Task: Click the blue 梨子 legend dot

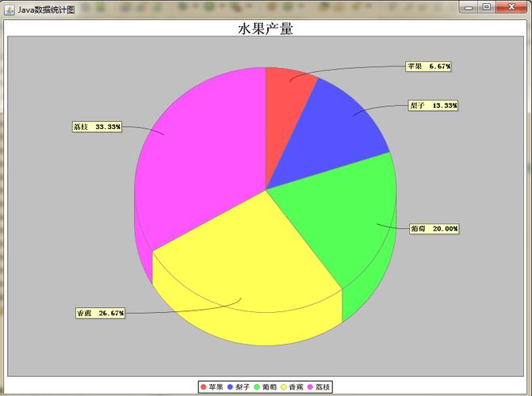Action: pos(230,386)
